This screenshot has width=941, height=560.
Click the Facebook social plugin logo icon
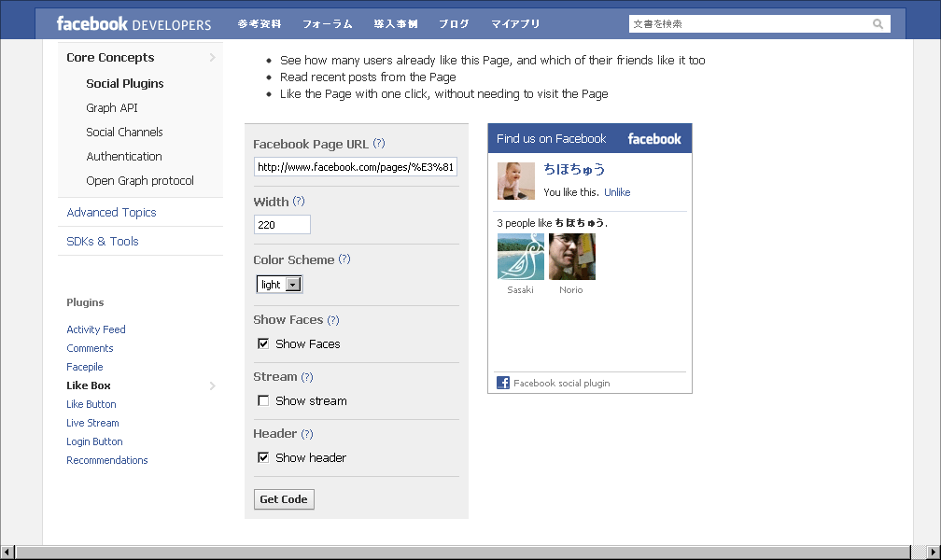click(x=503, y=383)
